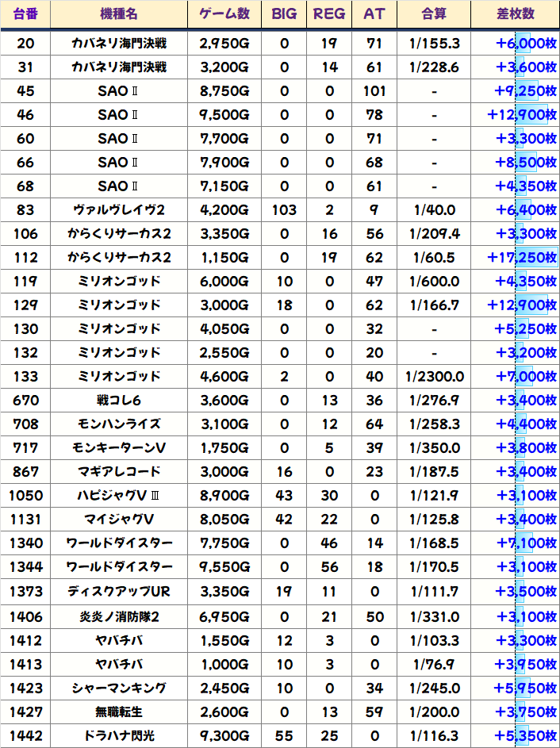Select からくりサーカス2 in row 106
The width and height of the screenshot is (560, 748).
pyautogui.click(x=119, y=234)
